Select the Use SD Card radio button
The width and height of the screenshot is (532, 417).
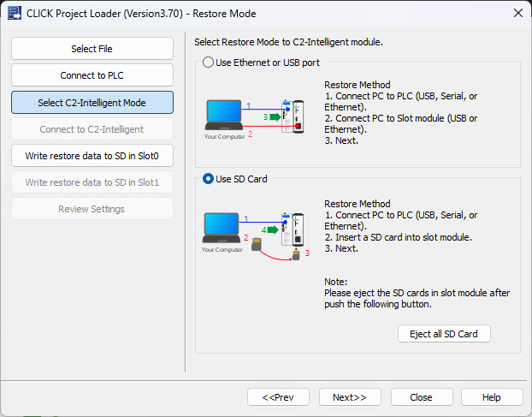[x=208, y=179]
